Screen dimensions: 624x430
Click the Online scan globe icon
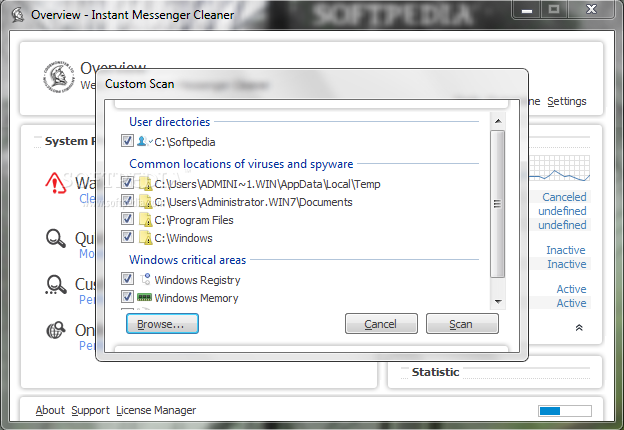coord(56,330)
